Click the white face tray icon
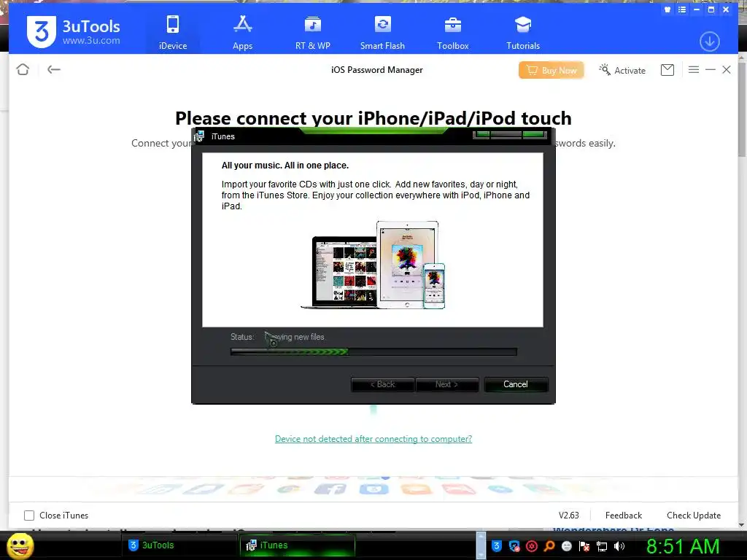 [x=566, y=546]
